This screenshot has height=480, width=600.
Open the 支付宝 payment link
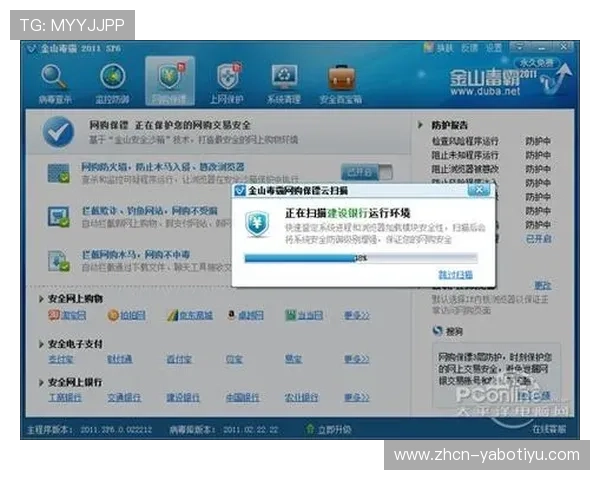pyautogui.click(x=61, y=359)
